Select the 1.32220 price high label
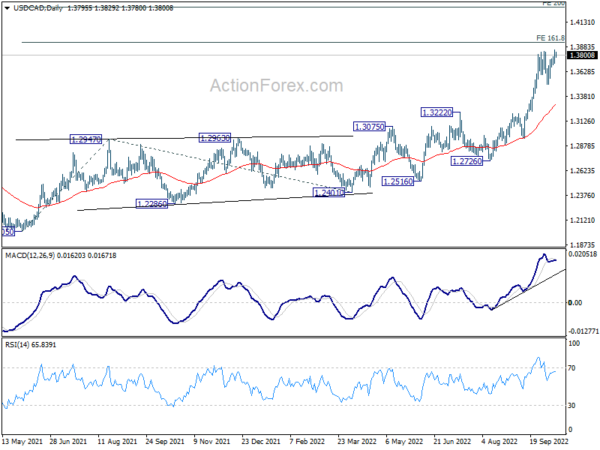 [x=440, y=112]
